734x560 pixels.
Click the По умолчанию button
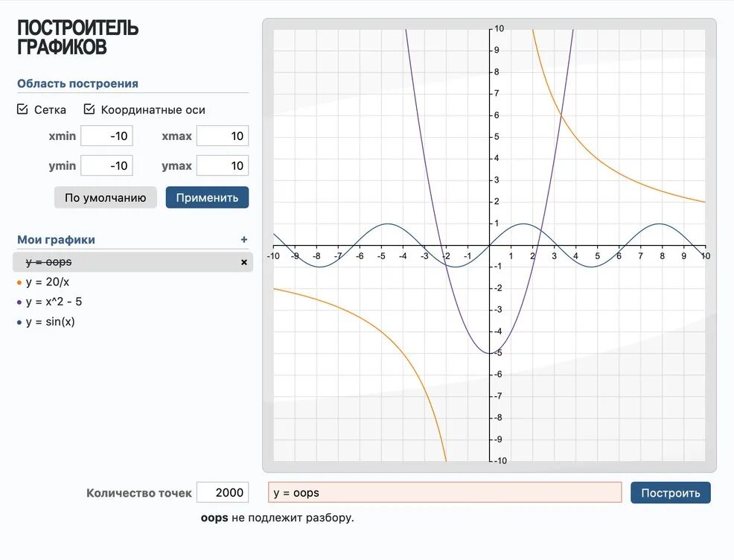point(105,197)
